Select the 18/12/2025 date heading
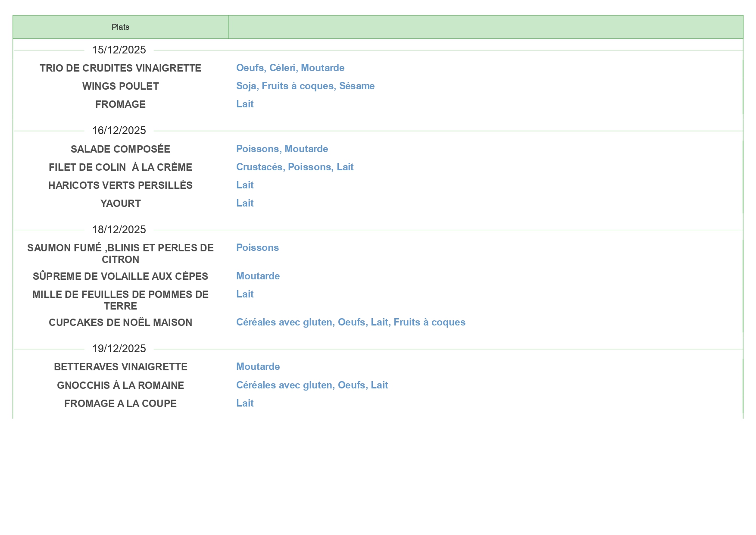 pos(119,230)
